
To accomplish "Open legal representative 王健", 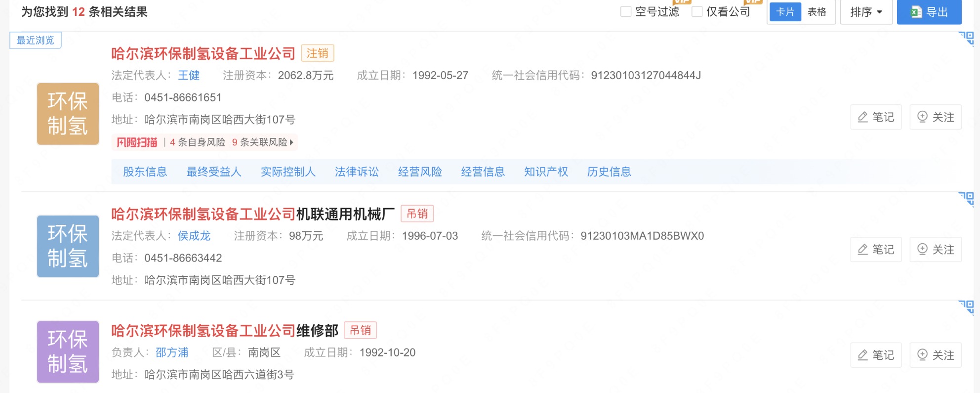I will coord(189,75).
